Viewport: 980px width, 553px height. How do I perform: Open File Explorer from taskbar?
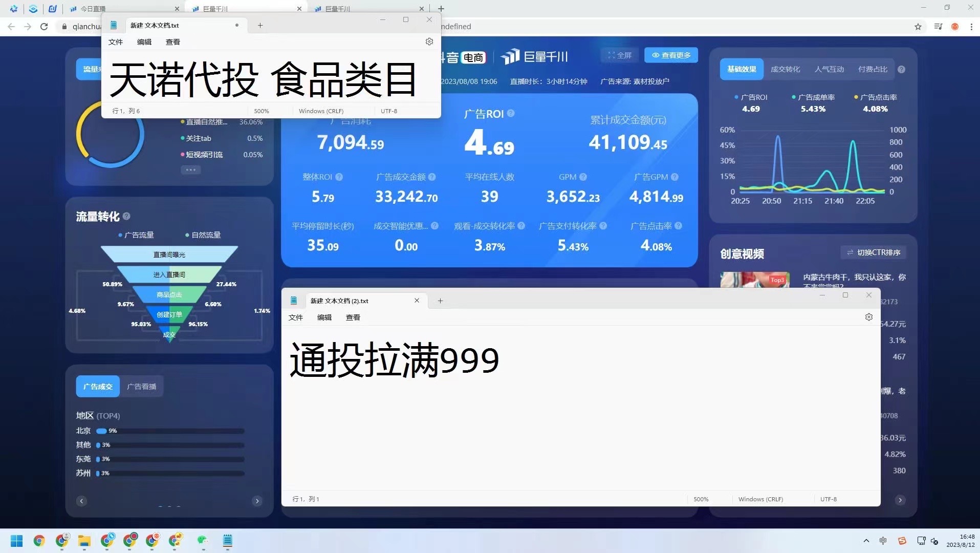[x=84, y=541]
